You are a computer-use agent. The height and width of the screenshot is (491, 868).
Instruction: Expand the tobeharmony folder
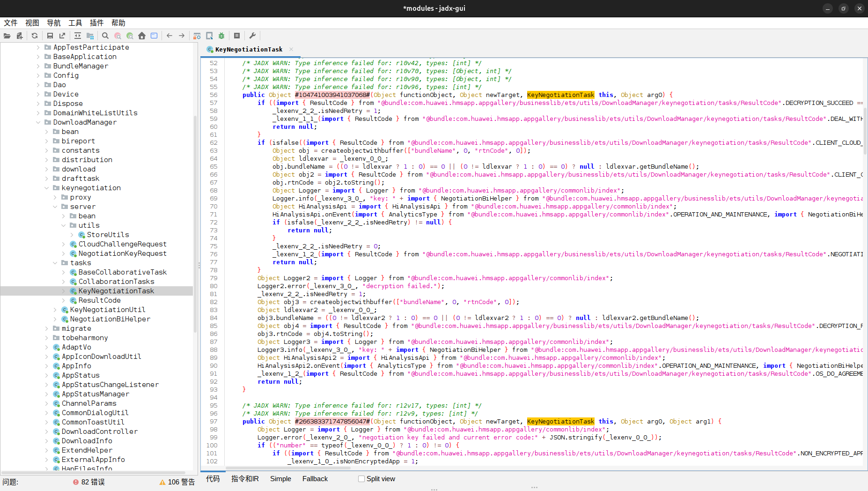tap(47, 338)
